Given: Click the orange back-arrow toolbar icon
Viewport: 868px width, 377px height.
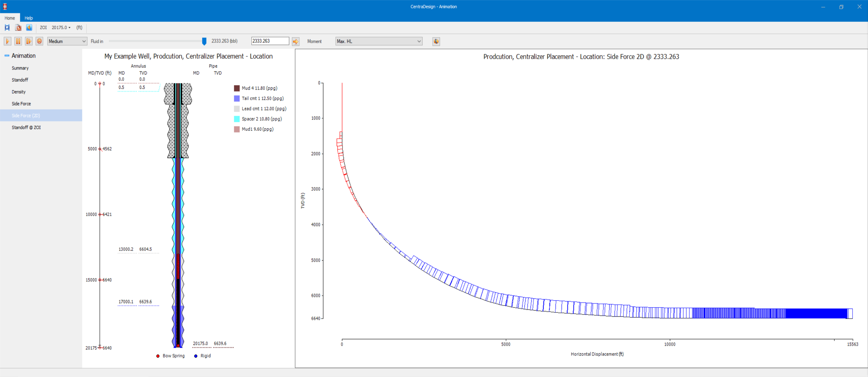Looking at the screenshot, I should click(x=29, y=28).
